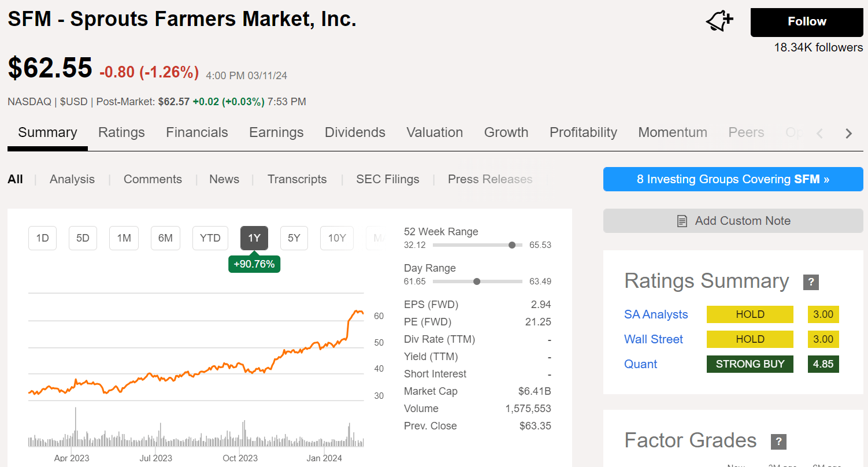
Task: Select the 10Y chart period
Action: [336, 238]
